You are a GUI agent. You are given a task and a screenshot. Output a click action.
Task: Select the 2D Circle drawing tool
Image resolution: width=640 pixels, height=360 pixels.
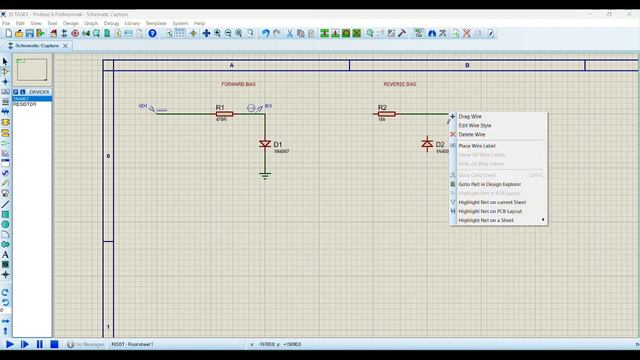point(5,224)
